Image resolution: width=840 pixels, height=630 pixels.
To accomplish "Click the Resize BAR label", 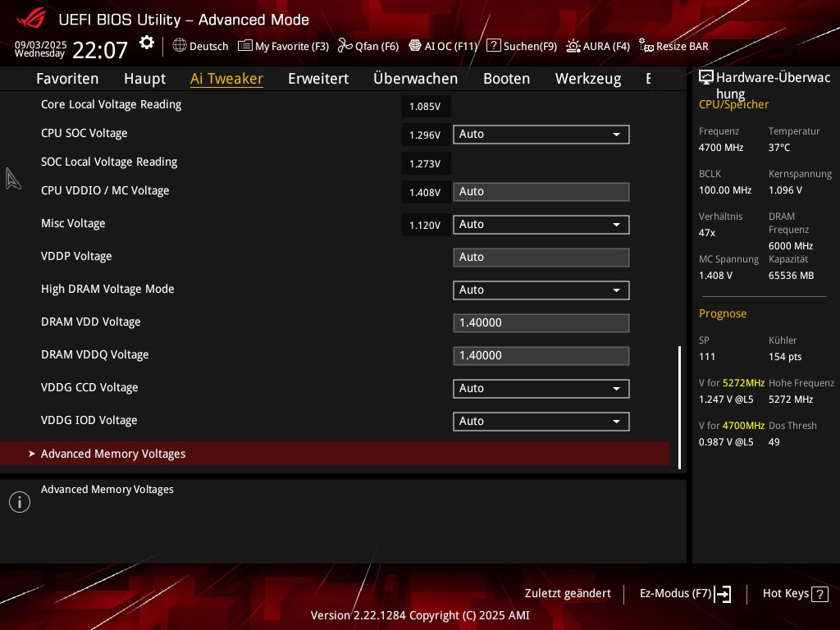I will coord(682,46).
